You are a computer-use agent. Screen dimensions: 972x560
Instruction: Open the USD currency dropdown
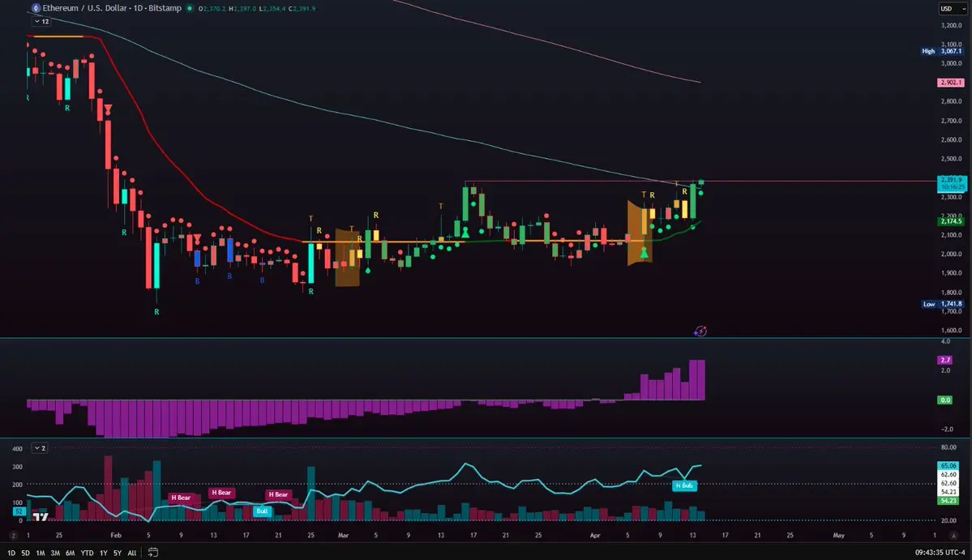[953, 9]
